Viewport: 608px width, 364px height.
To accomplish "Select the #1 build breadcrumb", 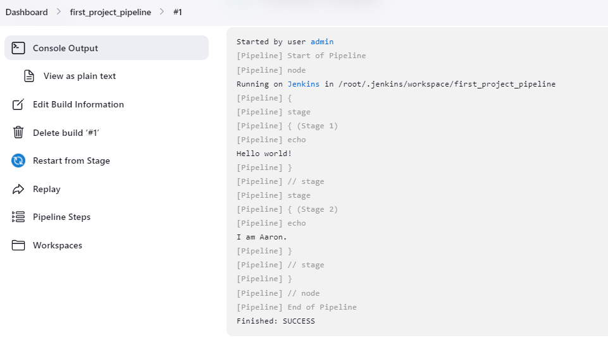I will pyautogui.click(x=178, y=12).
